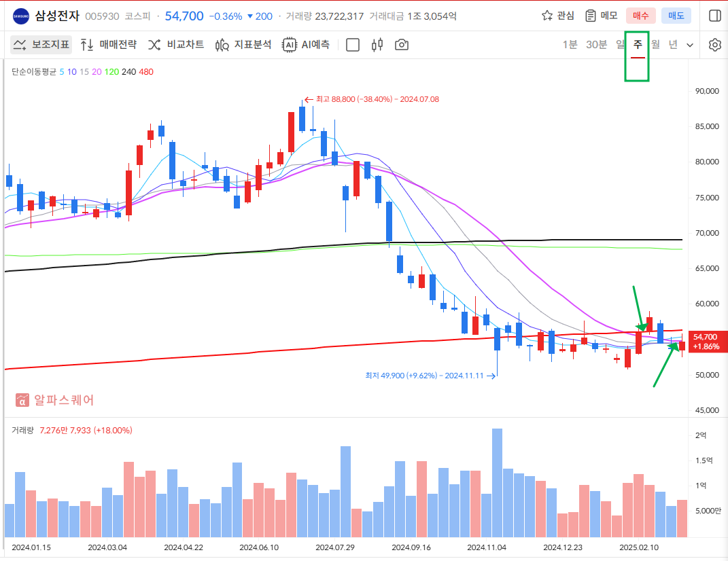Viewport: 728px width, 561px height.
Task: Switch to 30분 interval
Action: pos(596,45)
